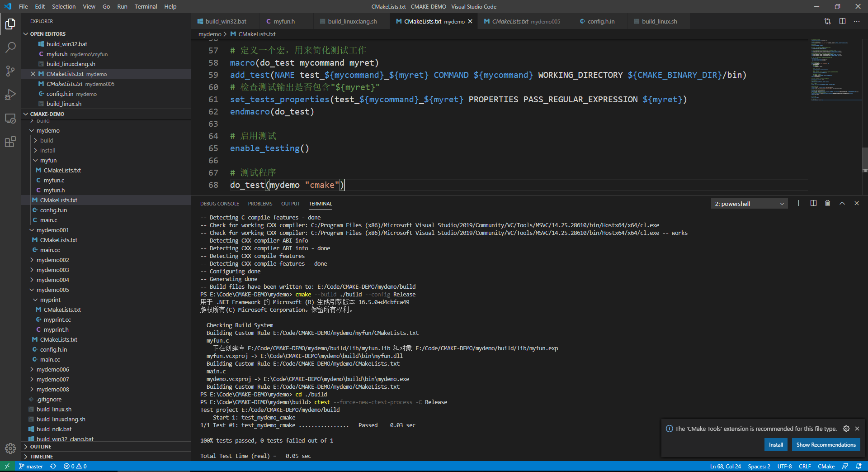
Task: Open the Source Control view
Action: [x=10, y=71]
